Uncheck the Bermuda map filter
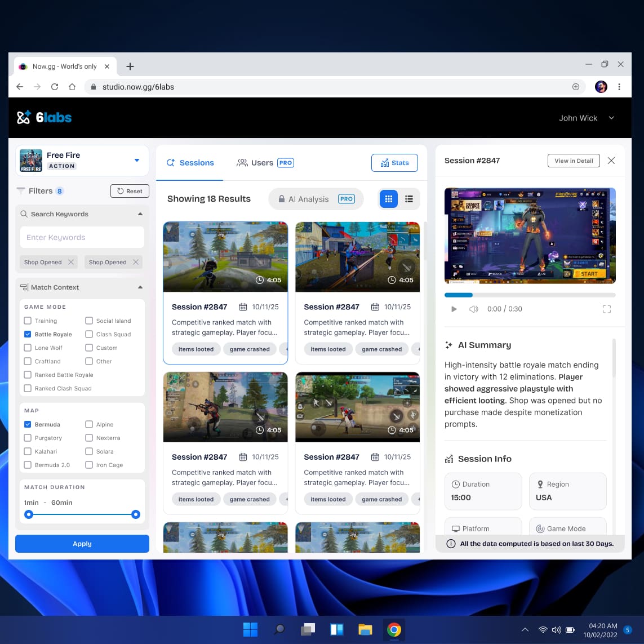 28,424
